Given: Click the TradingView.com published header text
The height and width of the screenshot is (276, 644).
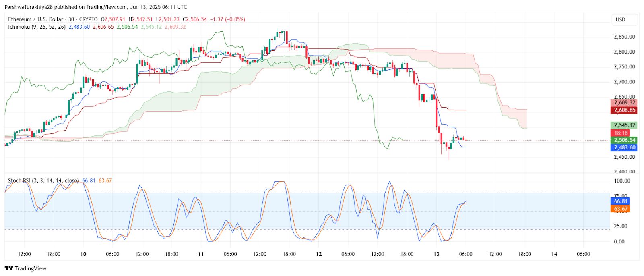Looking at the screenshot, I should pos(95,7).
